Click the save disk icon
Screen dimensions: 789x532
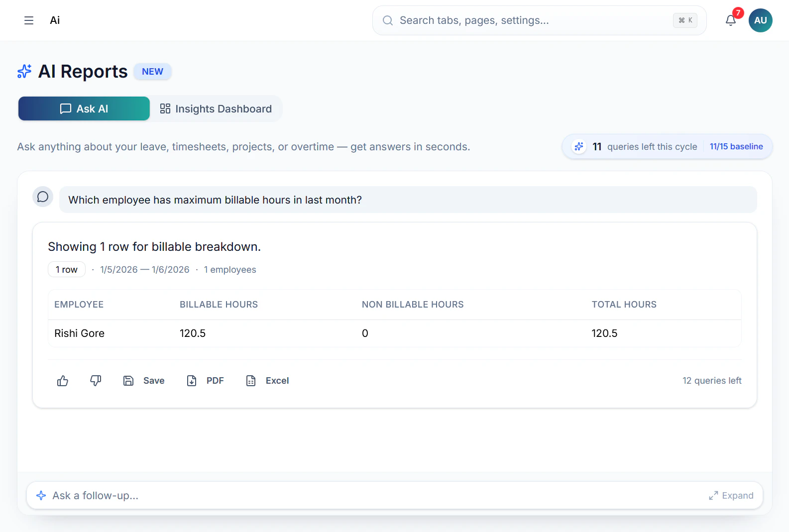(128, 381)
